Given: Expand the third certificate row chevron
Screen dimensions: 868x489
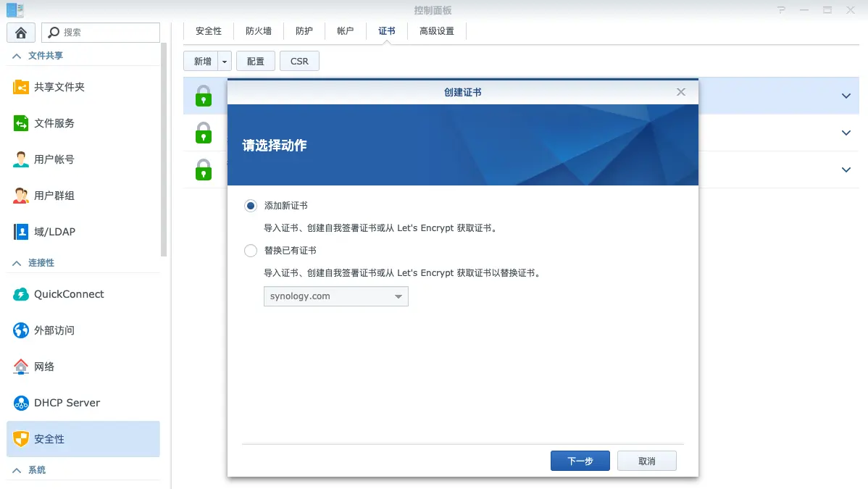Looking at the screenshot, I should [x=846, y=170].
